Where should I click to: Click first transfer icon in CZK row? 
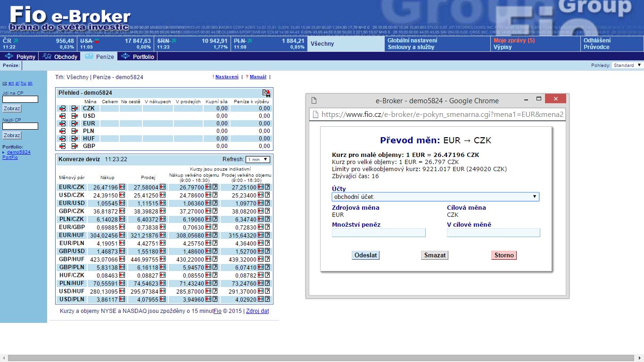coord(63,108)
